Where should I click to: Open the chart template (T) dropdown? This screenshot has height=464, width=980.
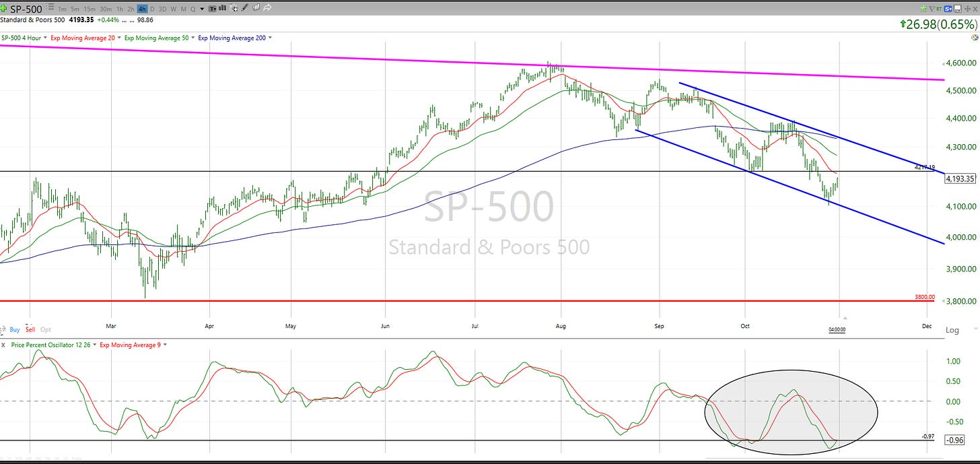click(213, 9)
